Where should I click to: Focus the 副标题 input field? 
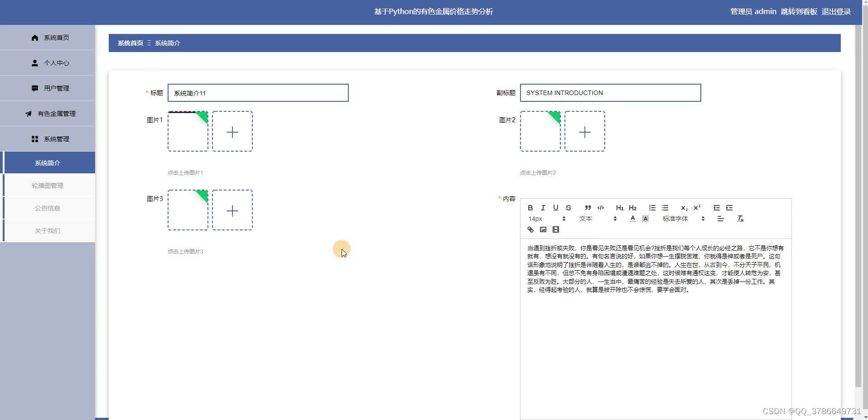611,93
